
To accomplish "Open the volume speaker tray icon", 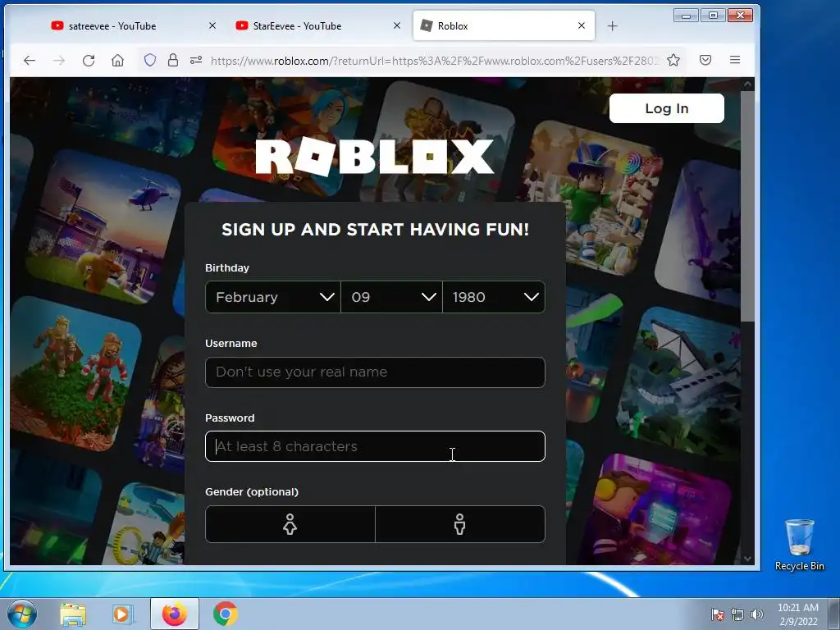I will pyautogui.click(x=757, y=614).
